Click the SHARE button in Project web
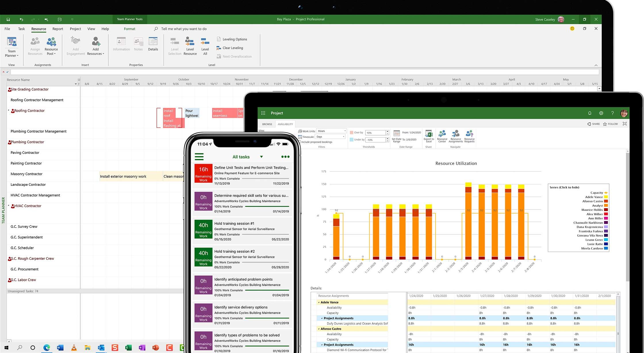 pos(593,124)
